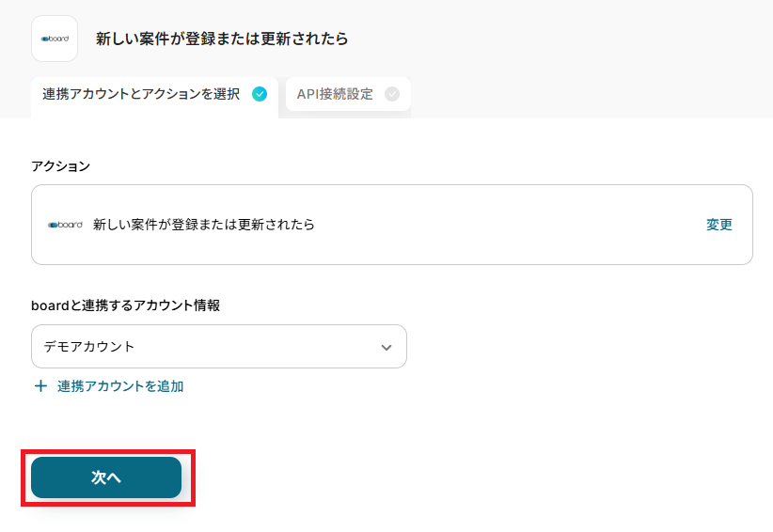Open the API接続設定 tab
This screenshot has height=532, width=773.
336,94
